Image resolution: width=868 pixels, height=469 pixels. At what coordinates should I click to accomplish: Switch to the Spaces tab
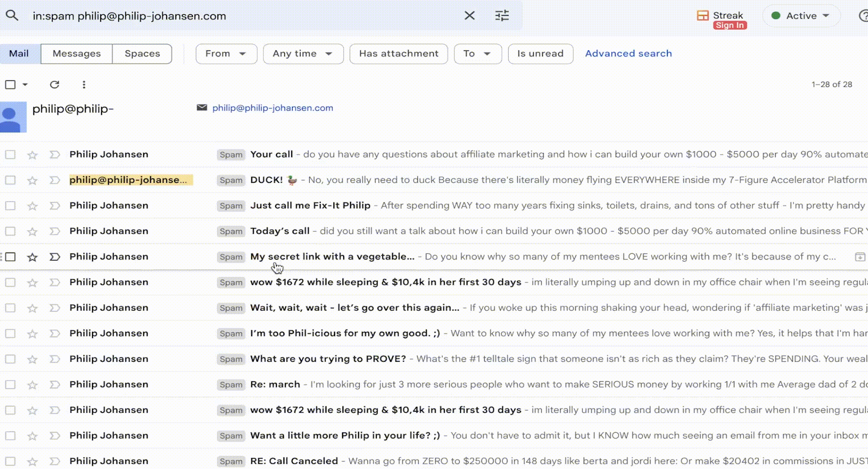[x=142, y=53]
